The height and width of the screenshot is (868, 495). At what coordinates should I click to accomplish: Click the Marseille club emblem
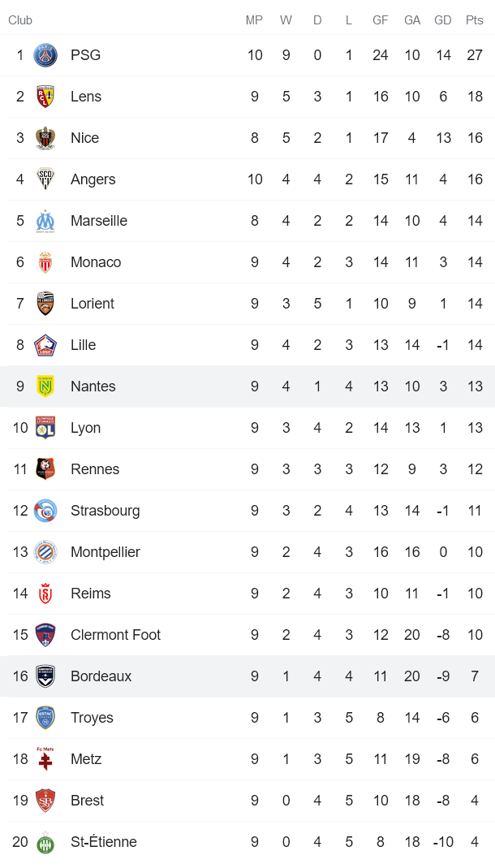point(45,221)
